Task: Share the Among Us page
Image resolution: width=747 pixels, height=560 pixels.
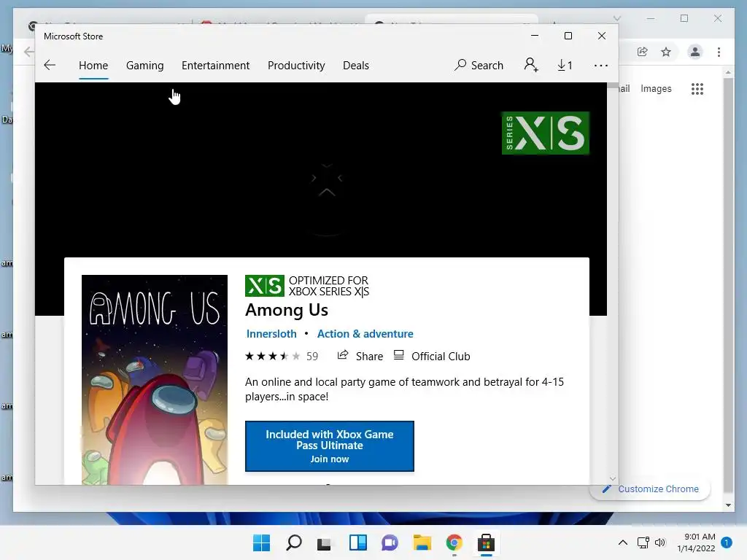Action: point(360,356)
